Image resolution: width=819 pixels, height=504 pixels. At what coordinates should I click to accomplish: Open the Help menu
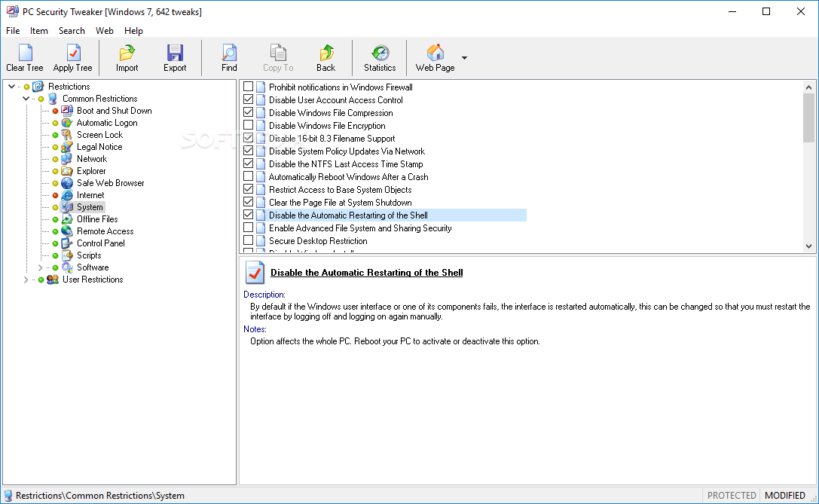(x=133, y=31)
